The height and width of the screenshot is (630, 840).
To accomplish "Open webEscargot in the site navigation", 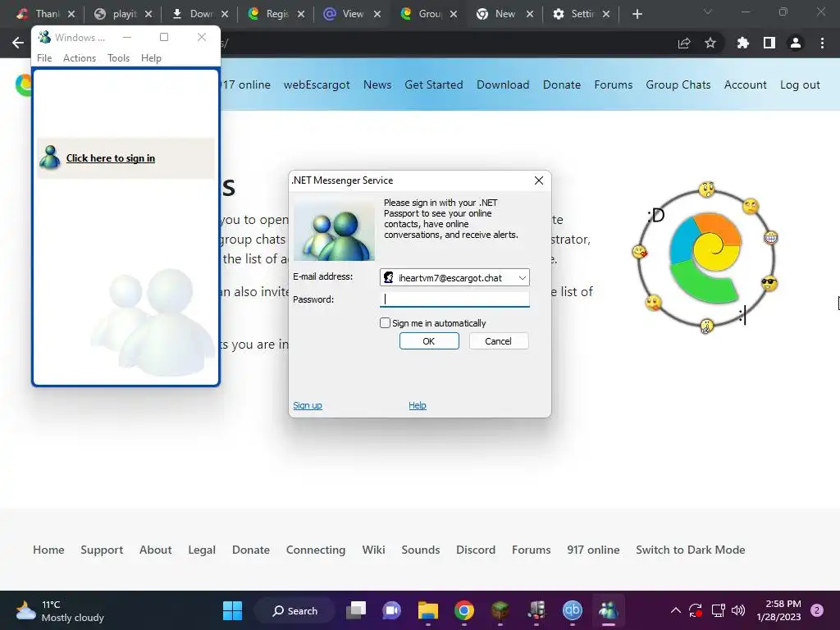I will (317, 84).
